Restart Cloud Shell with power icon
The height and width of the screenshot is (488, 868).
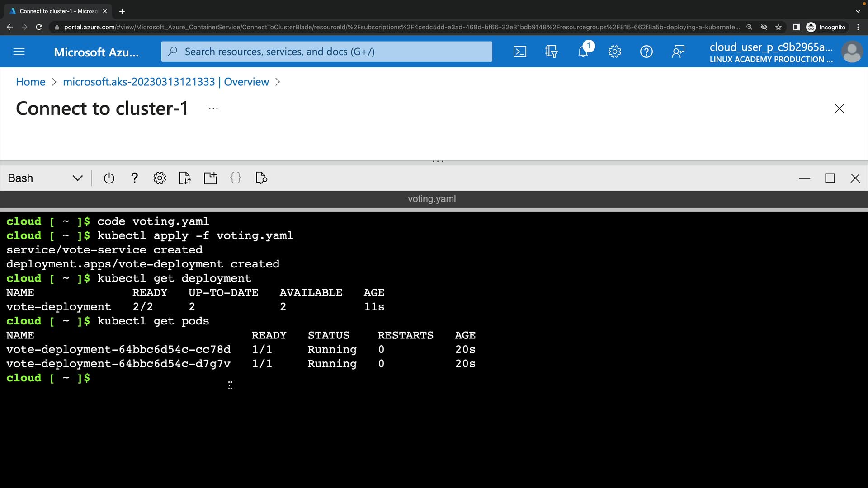pyautogui.click(x=109, y=178)
